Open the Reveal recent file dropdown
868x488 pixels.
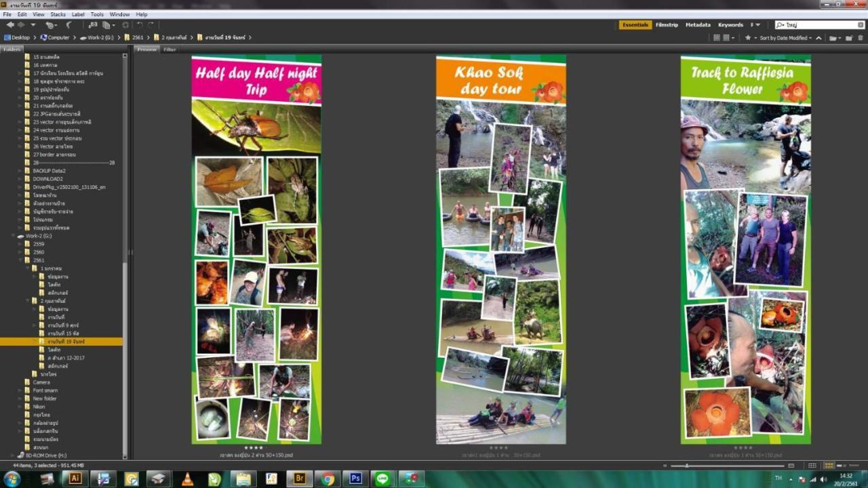(x=50, y=25)
